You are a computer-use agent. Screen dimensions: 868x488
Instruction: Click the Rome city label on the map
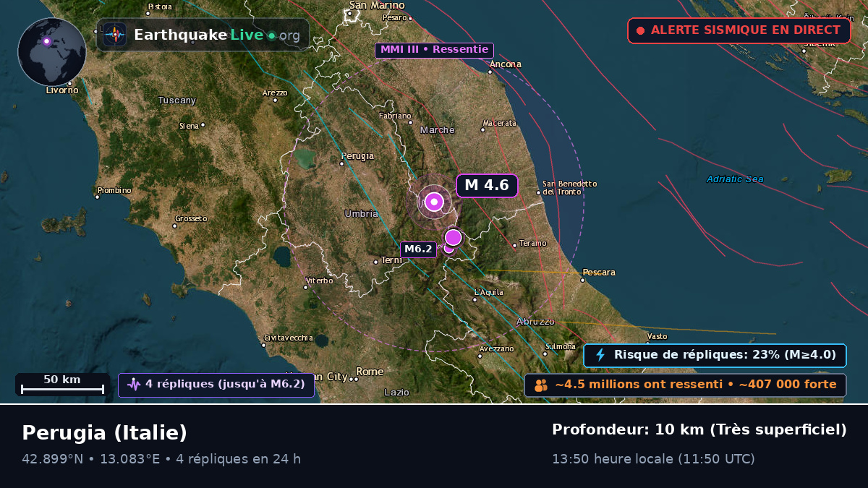point(370,372)
